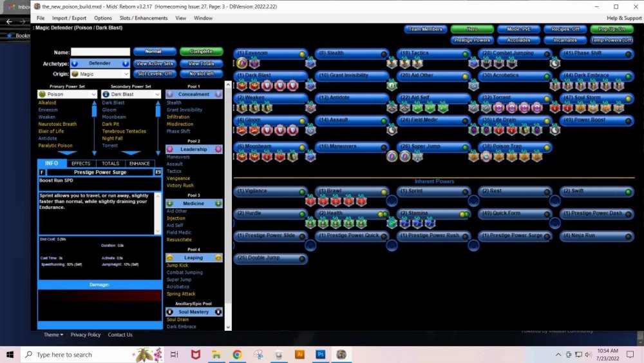
Task: Expand the Primary Power Set Poison dropdown
Action: 66,94
